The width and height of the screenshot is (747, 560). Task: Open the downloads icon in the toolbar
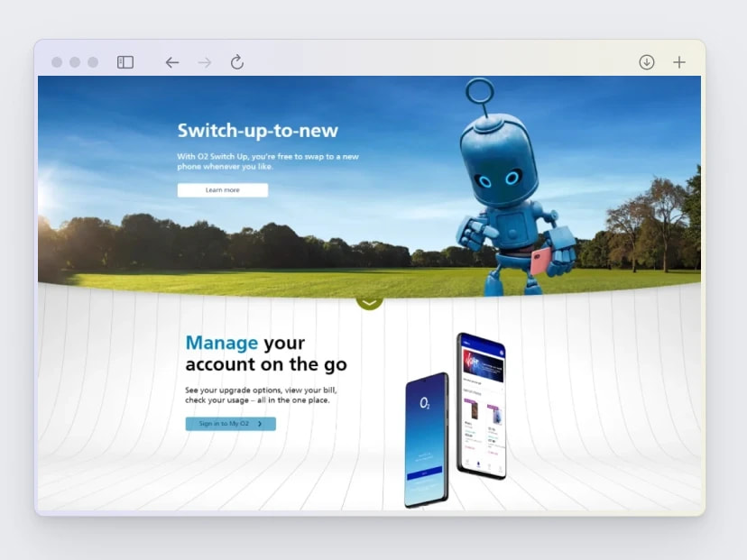(x=647, y=62)
